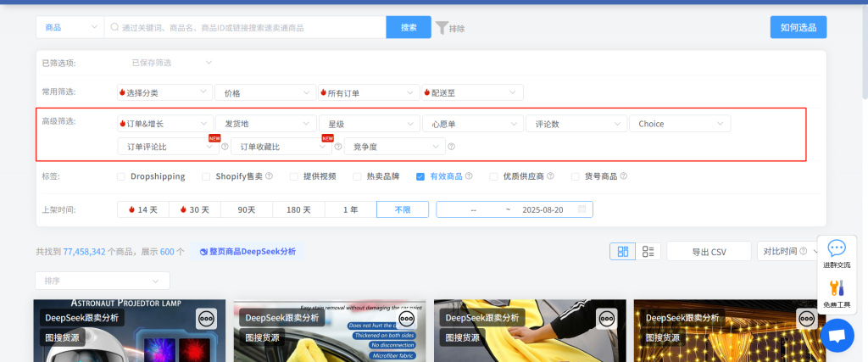Enable 货号商品 checkbox
The image size is (868, 362).
576,176
